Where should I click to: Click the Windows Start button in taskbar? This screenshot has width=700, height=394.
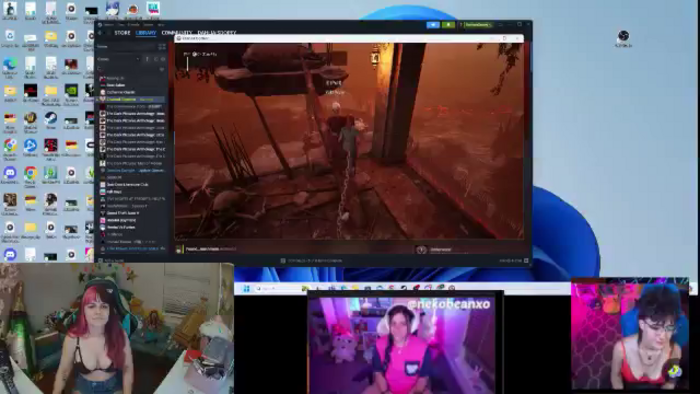(246, 288)
